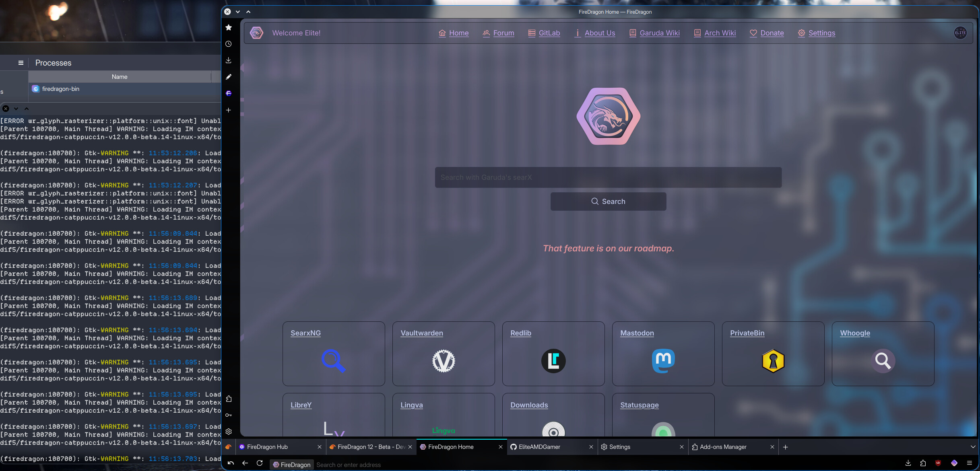Open the GitLab nav link
Screen dimensions: 980x471
click(544, 33)
